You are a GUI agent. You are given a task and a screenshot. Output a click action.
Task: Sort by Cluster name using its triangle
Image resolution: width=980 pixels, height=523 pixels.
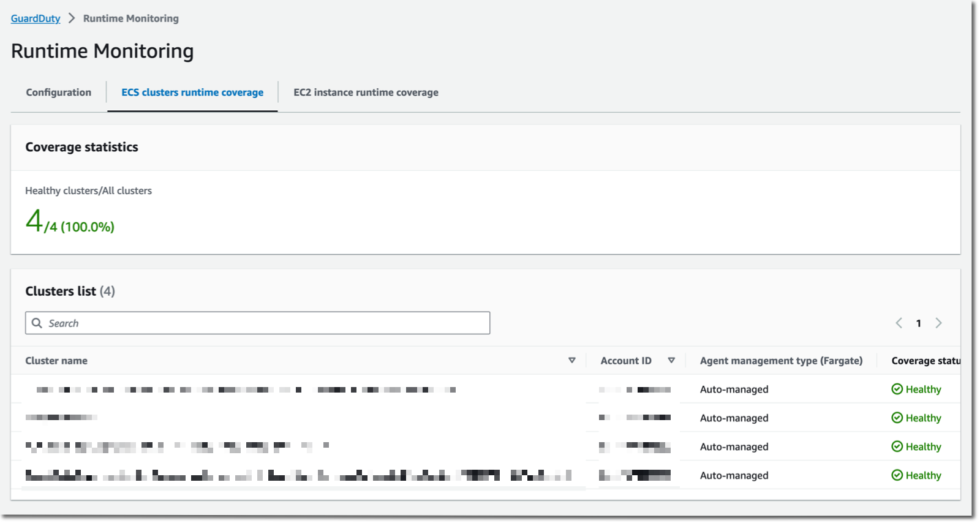572,361
